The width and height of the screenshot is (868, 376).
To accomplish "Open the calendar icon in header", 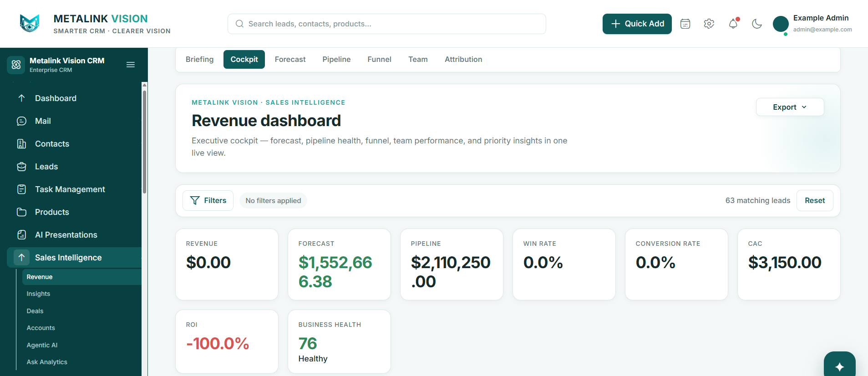I will click(x=685, y=24).
